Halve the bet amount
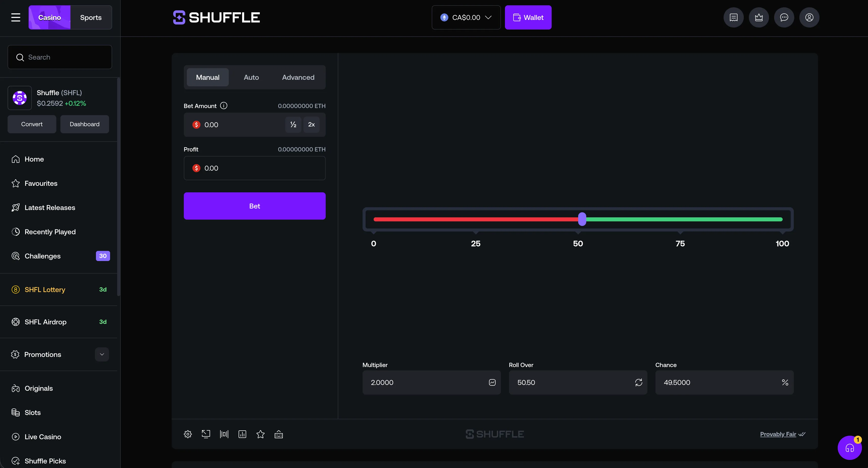Viewport: 868px width, 468px height. coord(293,125)
